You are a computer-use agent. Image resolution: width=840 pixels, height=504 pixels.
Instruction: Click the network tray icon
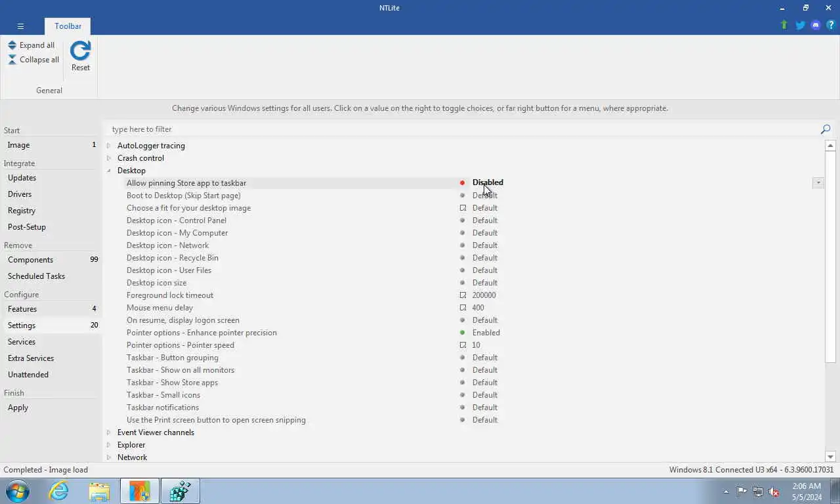coord(758,492)
